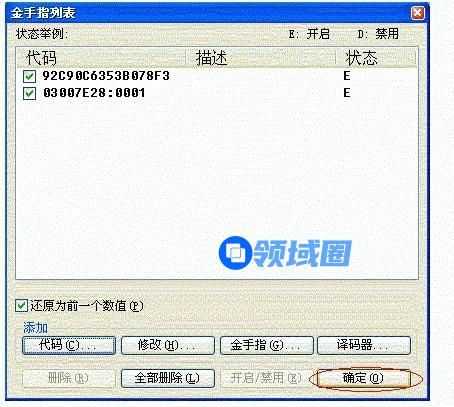The width and height of the screenshot is (454, 407).
Task: Uncheck the 03007E28:0001 code checkbox
Action: pos(29,93)
